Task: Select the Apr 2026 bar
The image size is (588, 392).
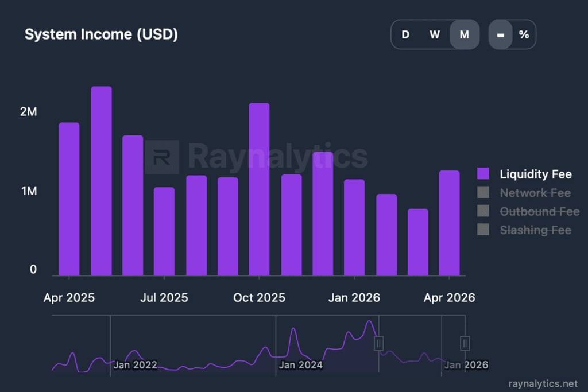Action: click(449, 223)
